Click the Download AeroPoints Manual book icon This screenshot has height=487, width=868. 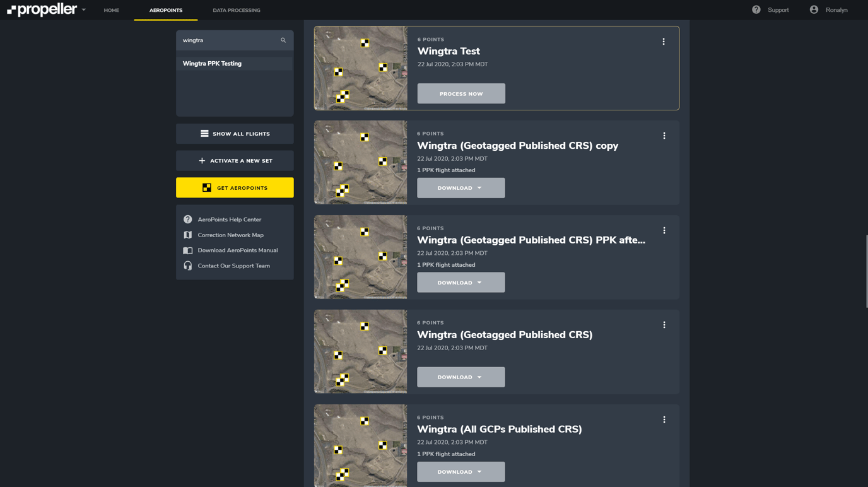click(x=188, y=250)
